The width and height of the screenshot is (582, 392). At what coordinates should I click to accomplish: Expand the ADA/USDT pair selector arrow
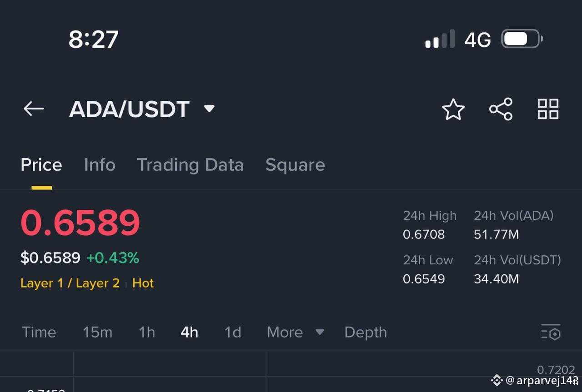[209, 109]
